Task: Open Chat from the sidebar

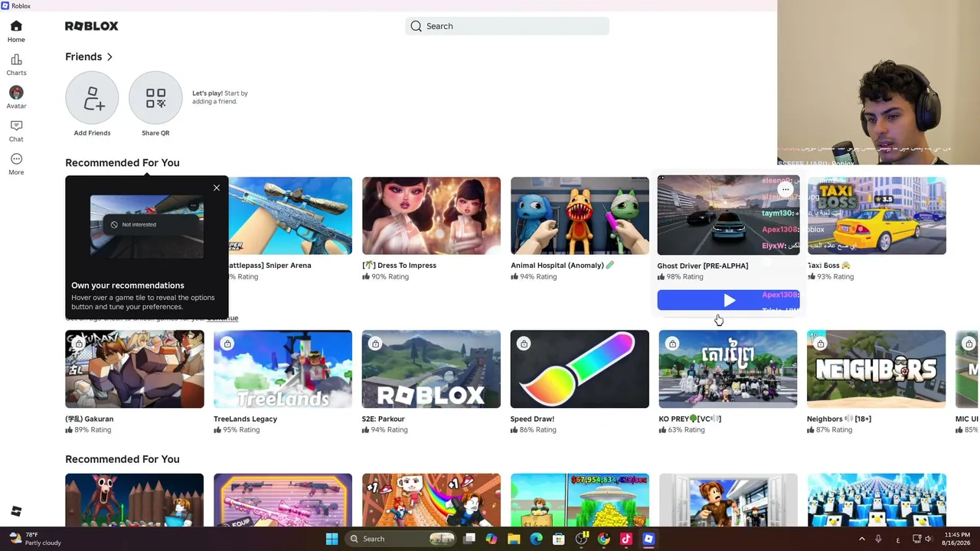Action: point(16,131)
